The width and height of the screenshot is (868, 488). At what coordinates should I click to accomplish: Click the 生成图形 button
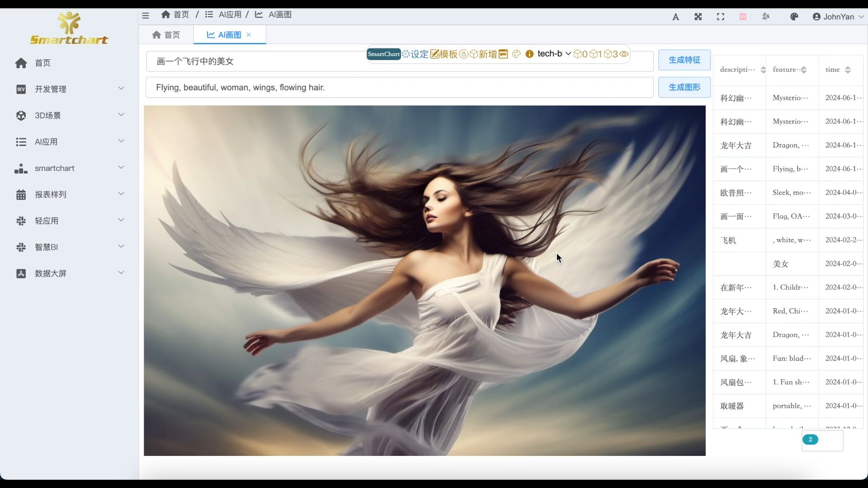(684, 87)
